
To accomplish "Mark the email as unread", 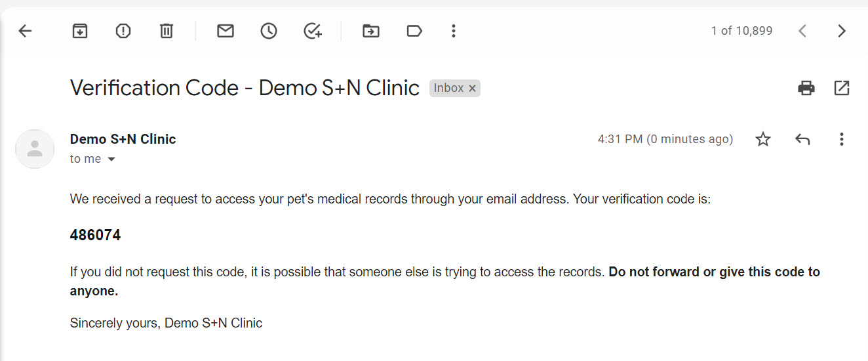I will (x=226, y=31).
